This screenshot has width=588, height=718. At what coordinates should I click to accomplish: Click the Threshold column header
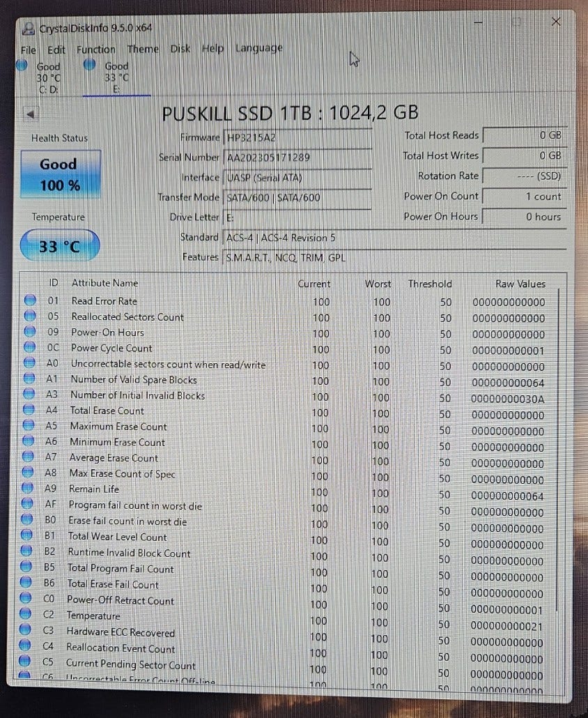pos(430,284)
